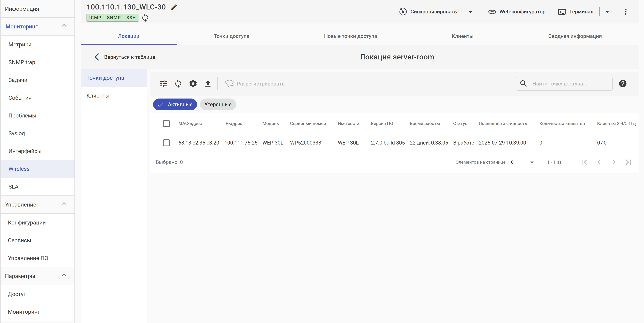Click the pencil edit device name icon
The height and width of the screenshot is (323, 644).
174,7
